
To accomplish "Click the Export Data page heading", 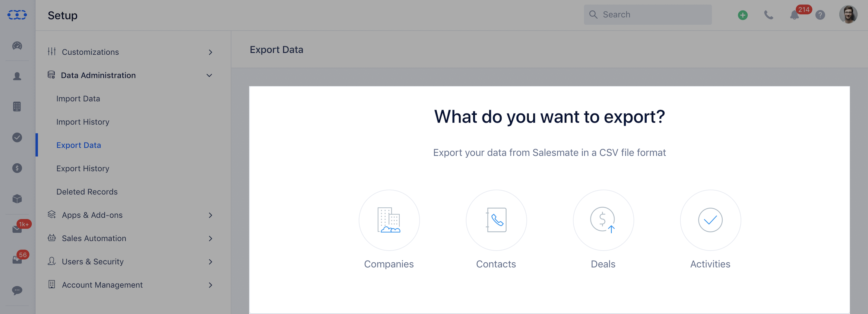I will tap(276, 50).
